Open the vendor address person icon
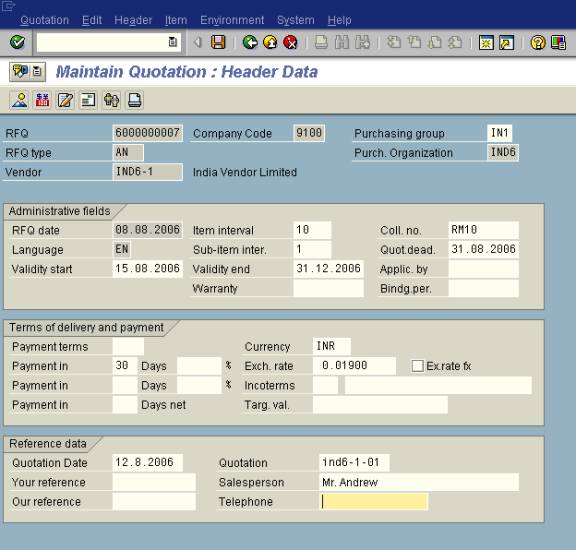Screen dimensions: 576x550 coord(19,100)
